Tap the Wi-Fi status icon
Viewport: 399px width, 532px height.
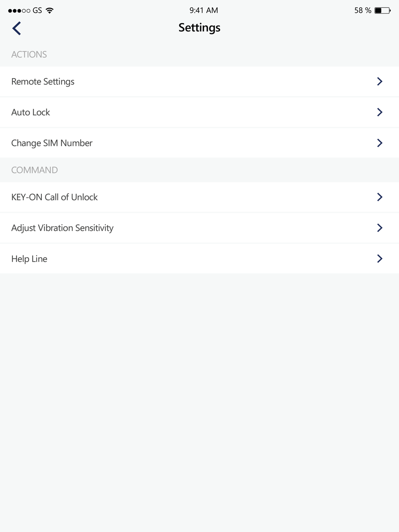50,10
